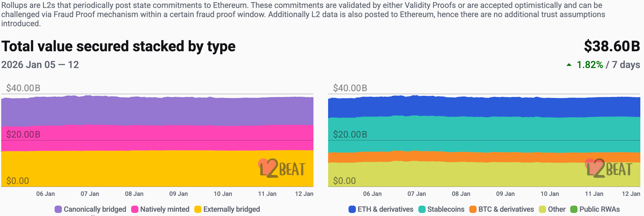Select the 1.82% / 7 days change text

pyautogui.click(x=608, y=65)
